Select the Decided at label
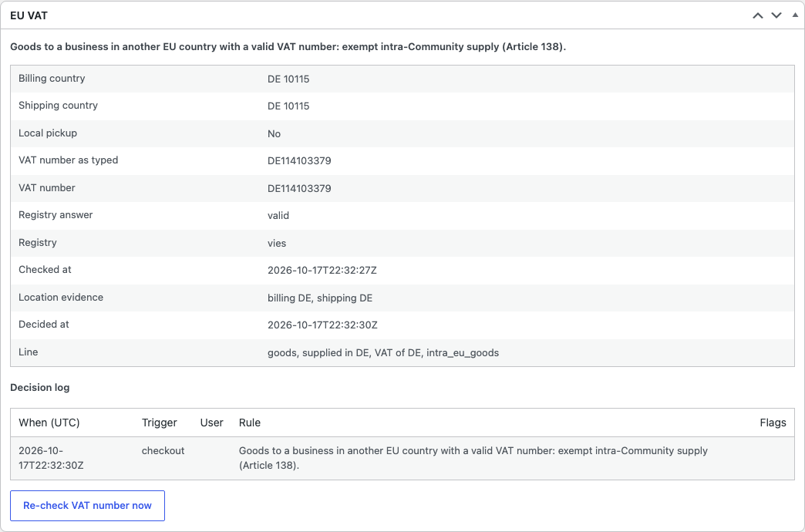The width and height of the screenshot is (805, 532). click(44, 325)
